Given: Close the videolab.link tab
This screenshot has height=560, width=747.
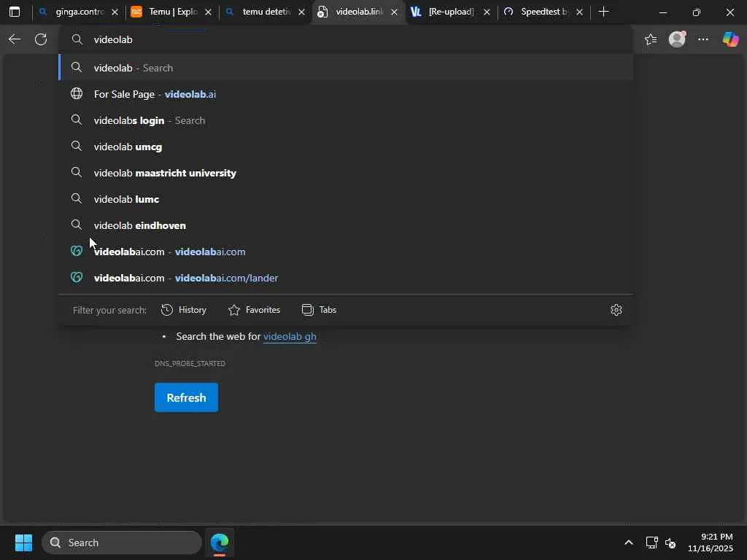Looking at the screenshot, I should tap(395, 12).
